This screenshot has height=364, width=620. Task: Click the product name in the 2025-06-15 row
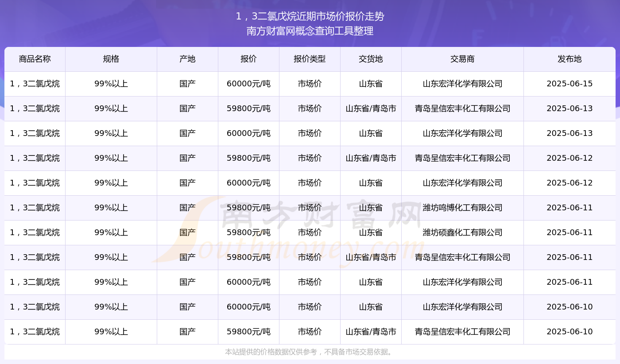click(x=35, y=84)
